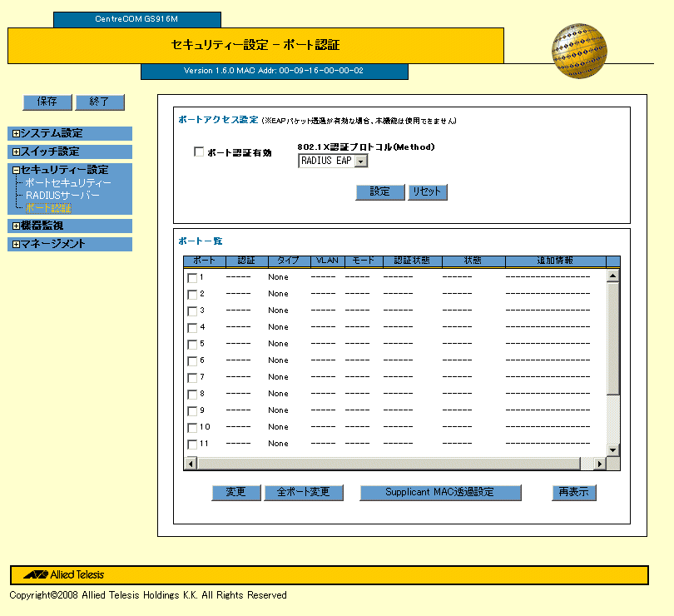
Task: Click the Allied Telesis logo
Action: point(64,574)
